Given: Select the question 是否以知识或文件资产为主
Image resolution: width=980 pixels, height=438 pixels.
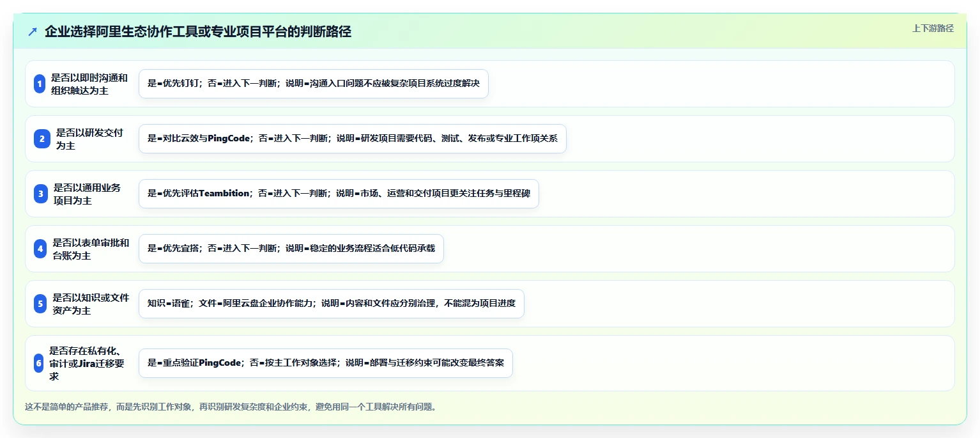Looking at the screenshot, I should coord(91,304).
